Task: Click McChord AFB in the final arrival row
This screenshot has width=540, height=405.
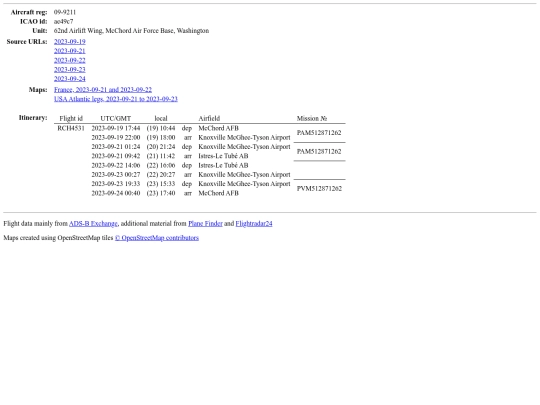Action: click(218, 193)
